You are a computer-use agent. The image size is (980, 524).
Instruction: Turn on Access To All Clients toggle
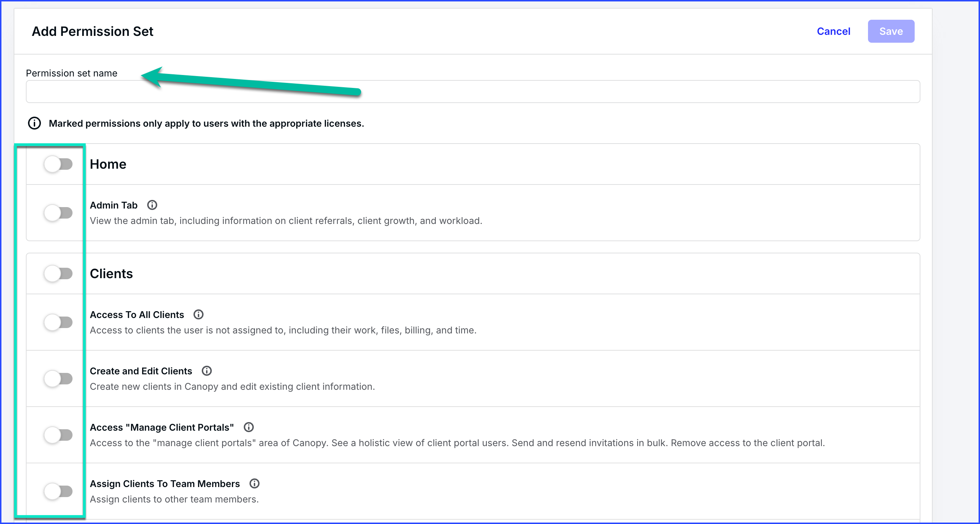click(x=58, y=322)
